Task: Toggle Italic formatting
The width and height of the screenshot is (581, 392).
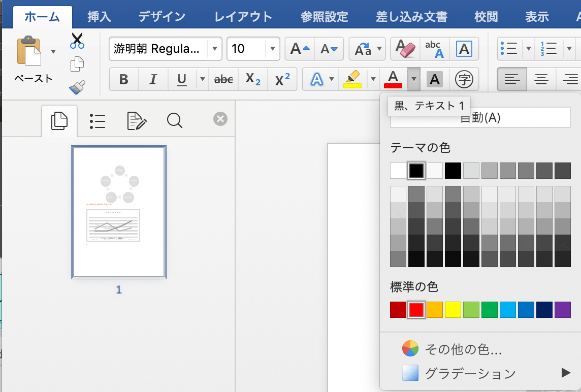Action: [153, 80]
